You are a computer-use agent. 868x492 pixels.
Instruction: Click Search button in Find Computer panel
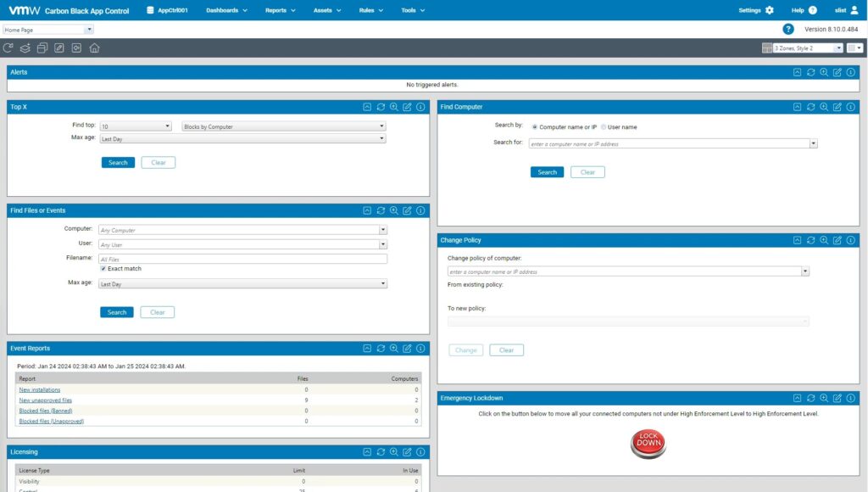pyautogui.click(x=547, y=172)
